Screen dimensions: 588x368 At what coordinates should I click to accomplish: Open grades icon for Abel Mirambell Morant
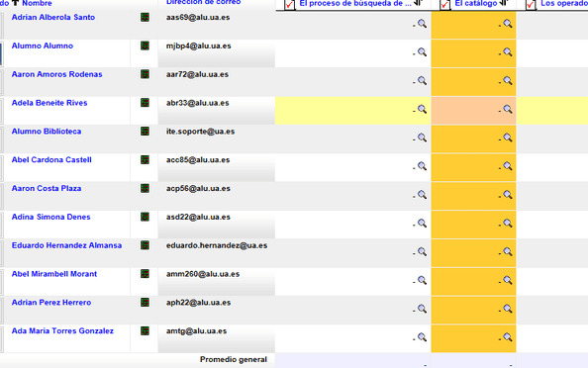[x=145, y=274]
